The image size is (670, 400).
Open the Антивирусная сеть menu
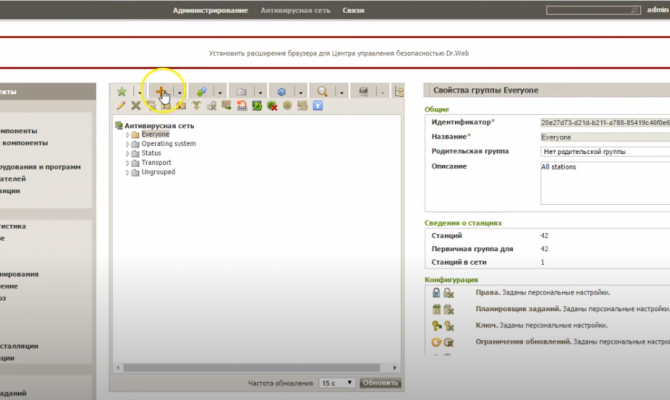(295, 10)
